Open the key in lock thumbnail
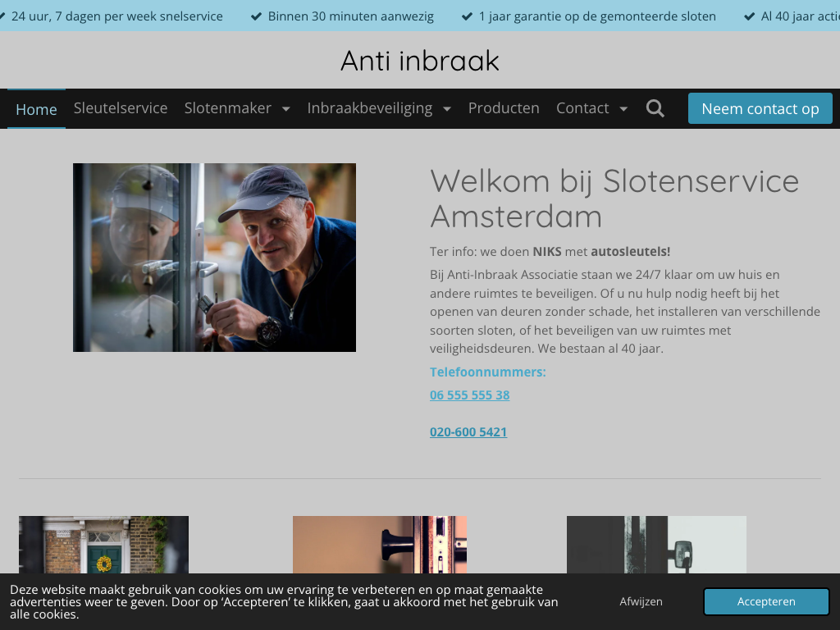840x630 pixels. pyautogui.click(x=656, y=545)
